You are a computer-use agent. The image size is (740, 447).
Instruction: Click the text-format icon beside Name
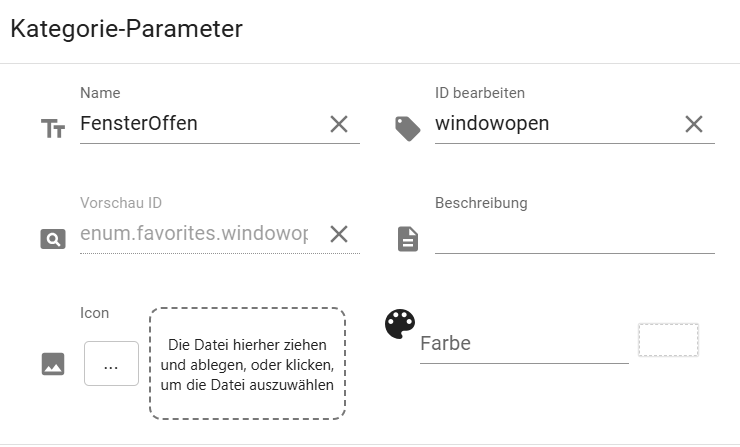point(52,128)
